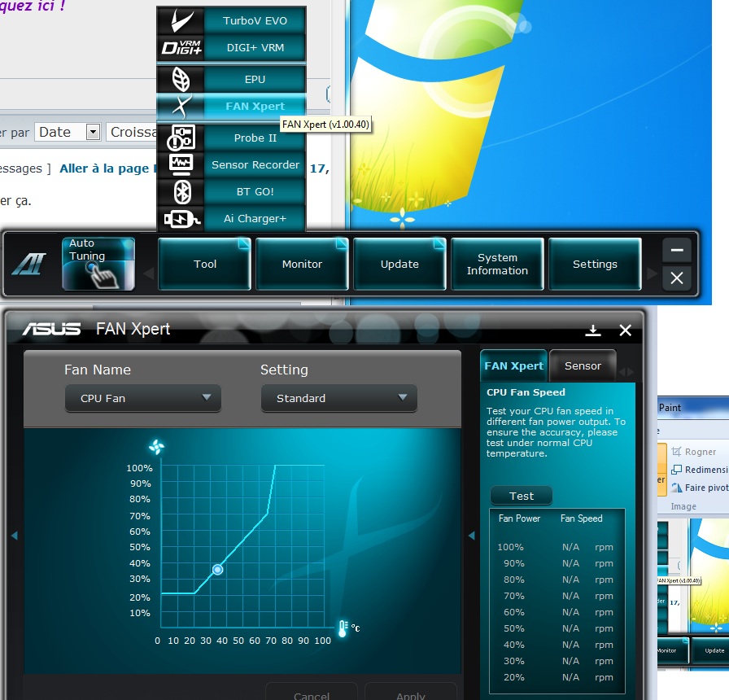This screenshot has width=729, height=700.
Task: Select FAN Xpert in Tool menu
Action: pos(255,106)
